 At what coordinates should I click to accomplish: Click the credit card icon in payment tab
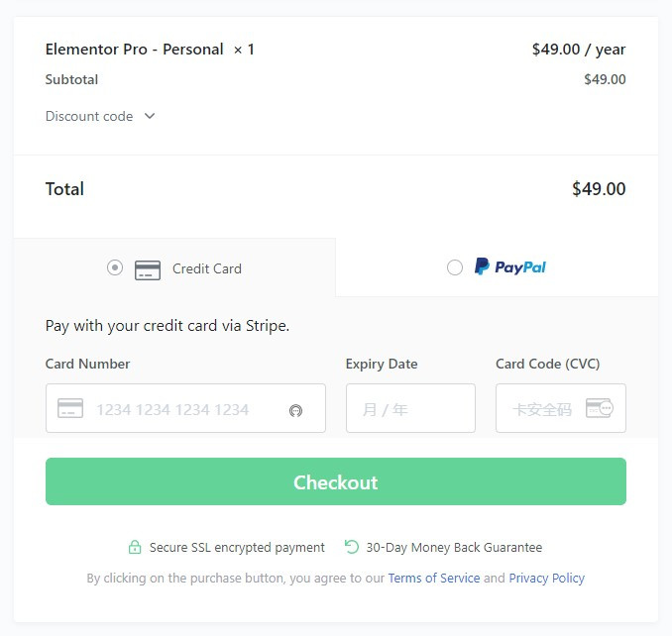[148, 269]
